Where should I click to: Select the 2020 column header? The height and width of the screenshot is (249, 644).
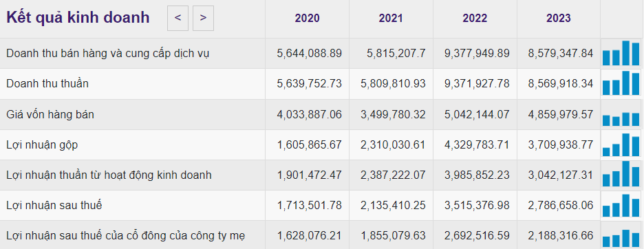[x=308, y=18]
